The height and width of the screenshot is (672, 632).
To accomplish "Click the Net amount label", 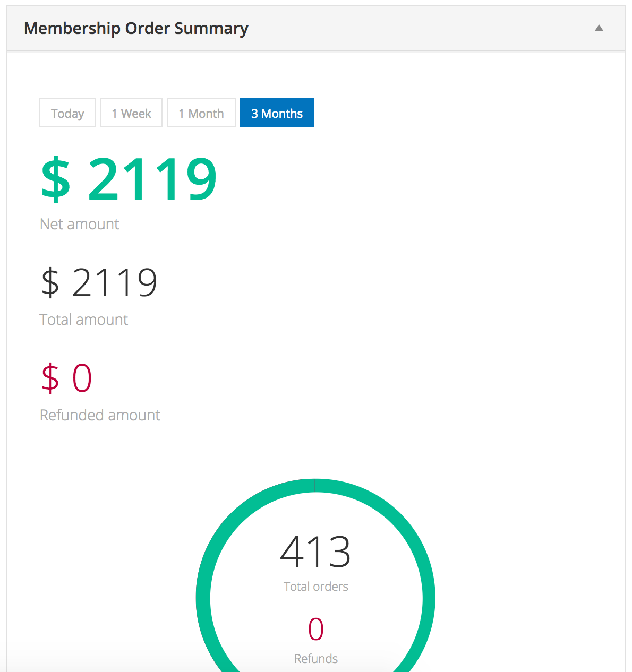I will pyautogui.click(x=80, y=224).
